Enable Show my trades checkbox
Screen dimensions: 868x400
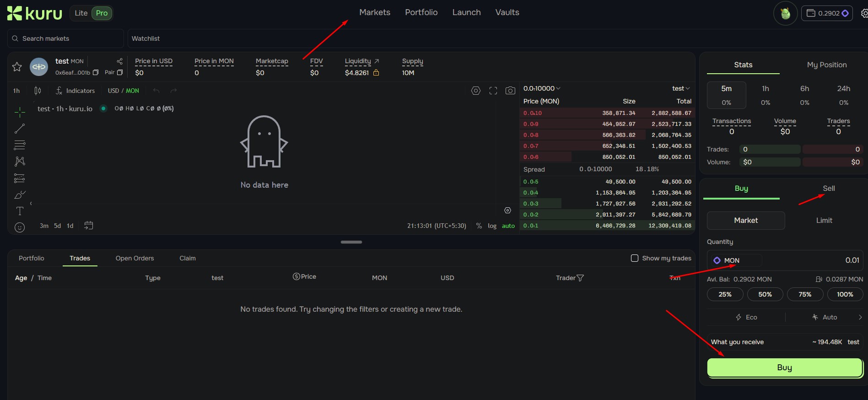click(x=635, y=258)
